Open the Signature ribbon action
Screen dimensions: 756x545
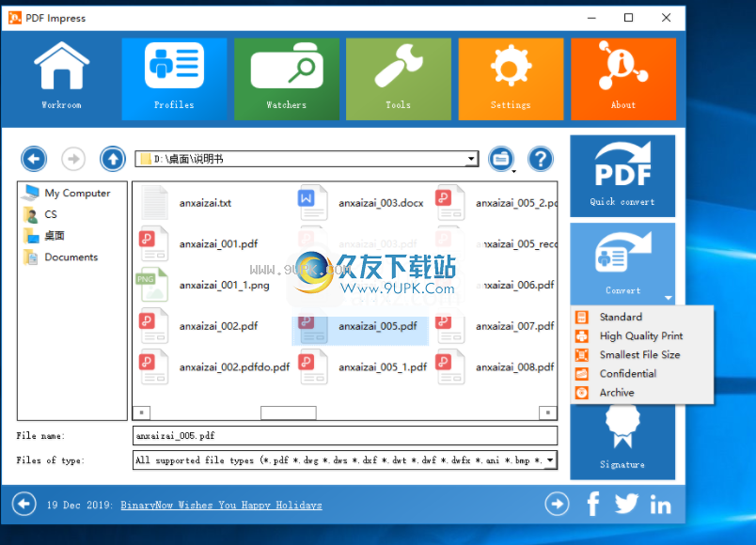[x=622, y=441]
